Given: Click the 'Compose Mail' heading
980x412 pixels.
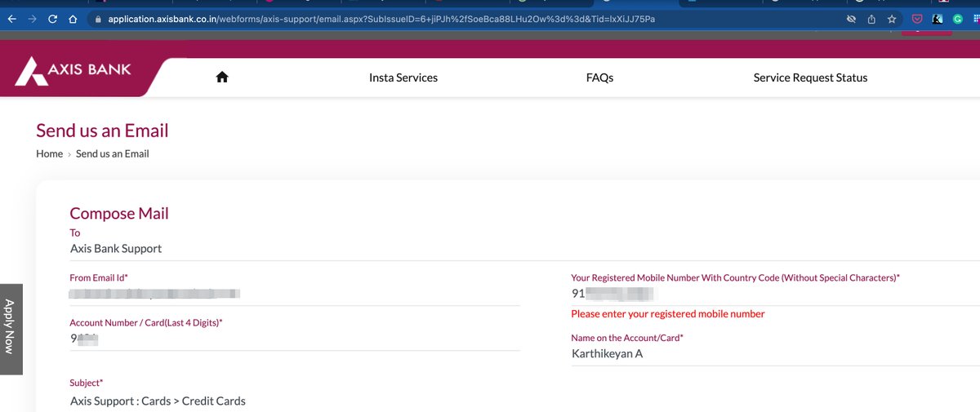Looking at the screenshot, I should (119, 213).
